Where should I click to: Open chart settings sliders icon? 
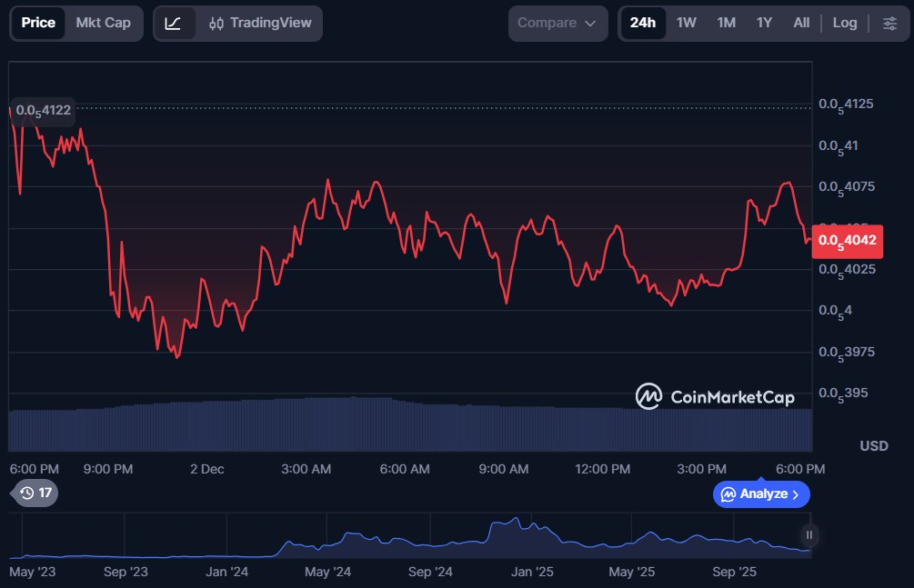click(889, 23)
